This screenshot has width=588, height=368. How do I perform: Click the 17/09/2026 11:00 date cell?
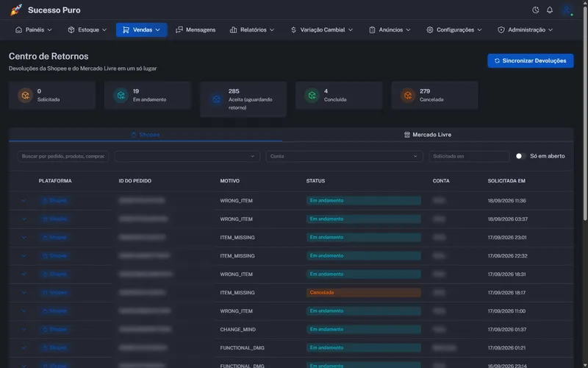point(506,311)
